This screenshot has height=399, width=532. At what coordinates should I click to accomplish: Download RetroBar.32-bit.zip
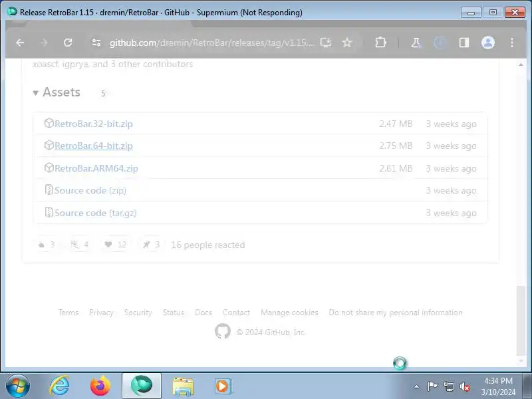pos(94,124)
